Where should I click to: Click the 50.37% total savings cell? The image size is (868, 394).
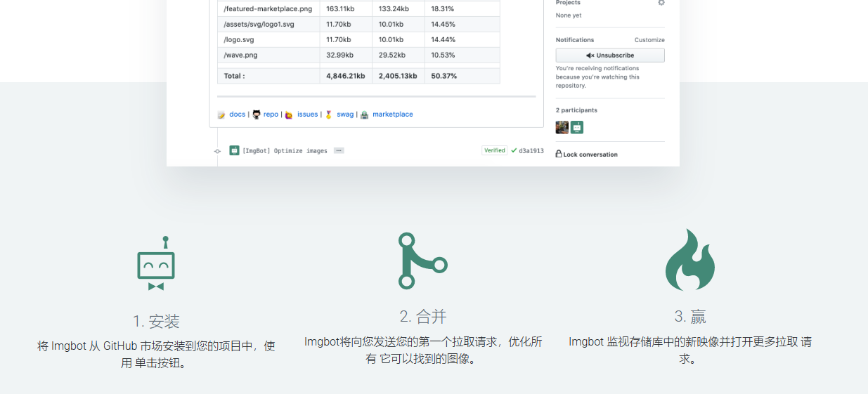click(462, 76)
